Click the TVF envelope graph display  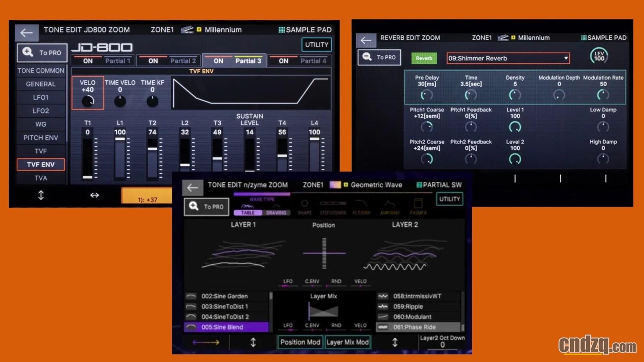[251, 93]
